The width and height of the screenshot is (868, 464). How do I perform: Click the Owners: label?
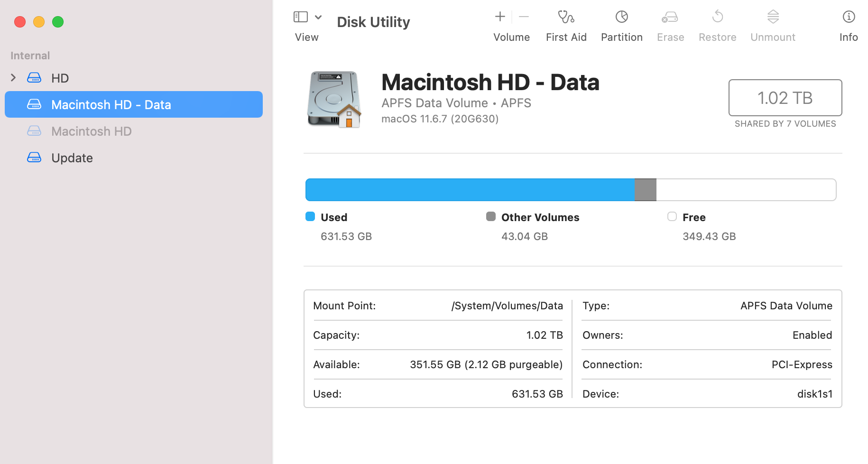(603, 335)
